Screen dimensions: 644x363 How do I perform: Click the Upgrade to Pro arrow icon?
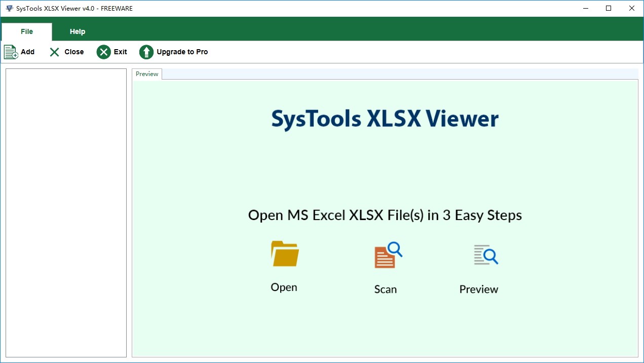click(146, 52)
